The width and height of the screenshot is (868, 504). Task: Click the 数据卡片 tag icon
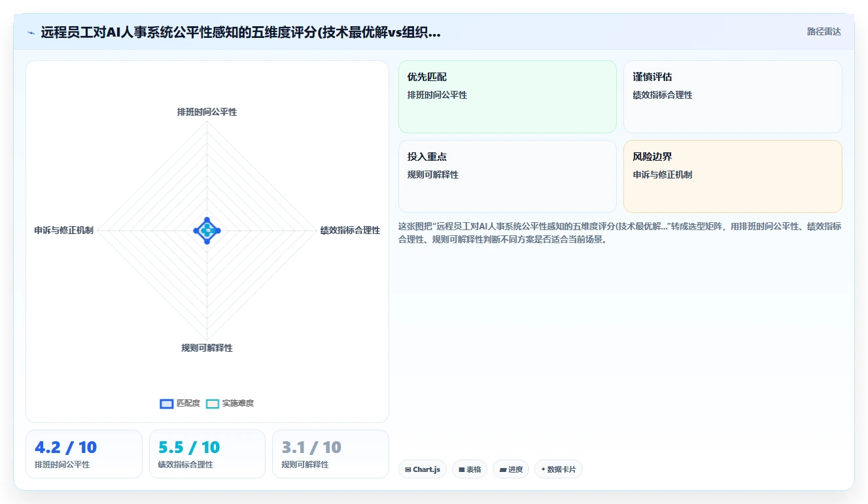point(543,469)
